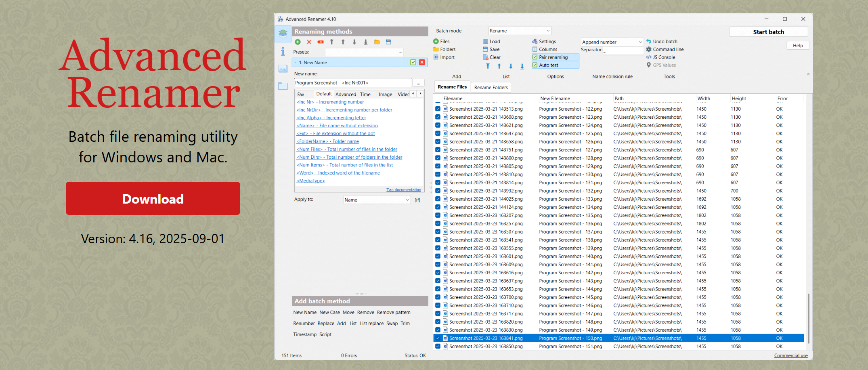Click the red Download button
The height and width of the screenshot is (370, 868).
click(x=153, y=198)
